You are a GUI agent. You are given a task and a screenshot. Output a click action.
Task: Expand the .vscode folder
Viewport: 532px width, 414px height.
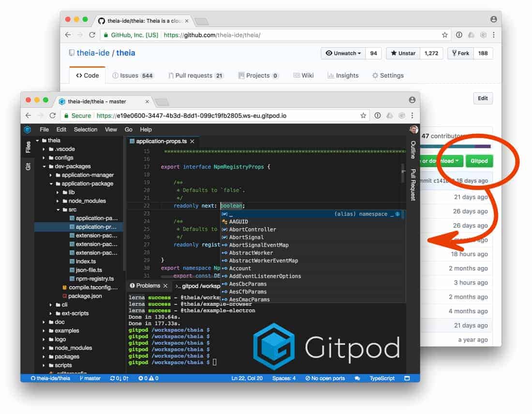coord(44,149)
